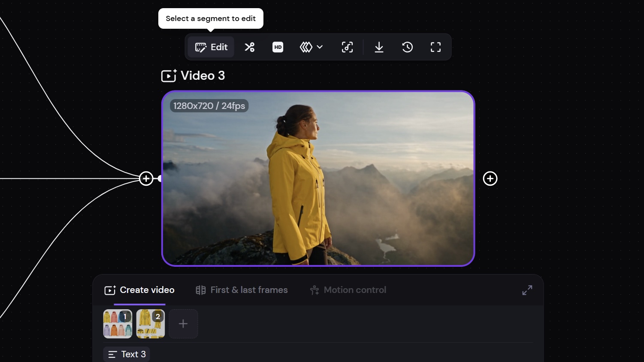Open the history clock icon

408,47
